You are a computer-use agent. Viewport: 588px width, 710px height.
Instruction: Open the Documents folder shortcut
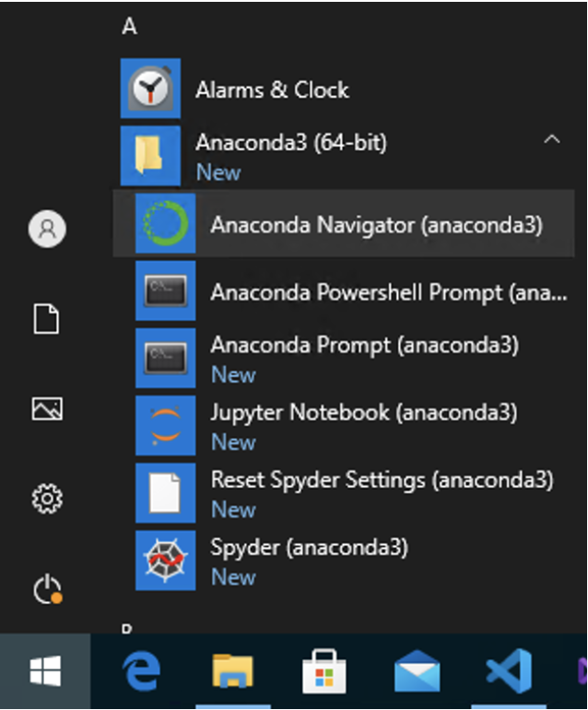[x=47, y=319]
